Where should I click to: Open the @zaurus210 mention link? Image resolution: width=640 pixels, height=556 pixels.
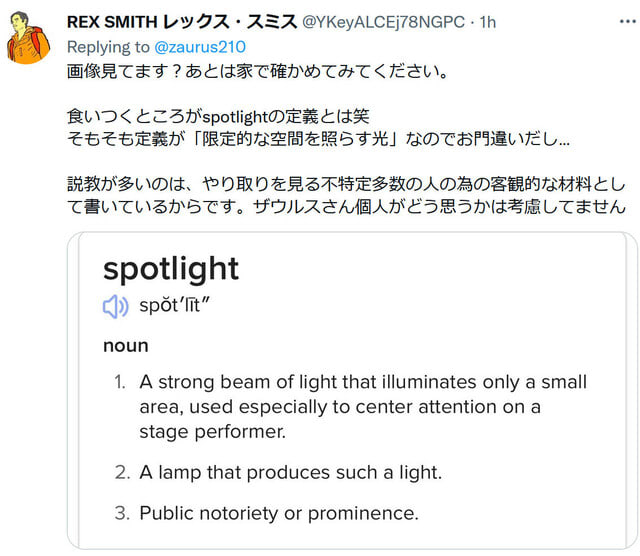pyautogui.click(x=200, y=47)
